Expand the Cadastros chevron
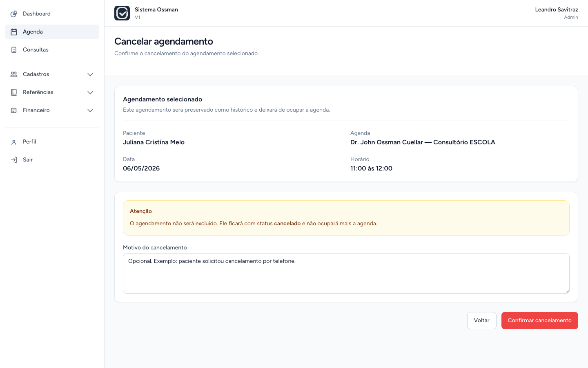This screenshot has height=368, width=588. click(x=90, y=74)
